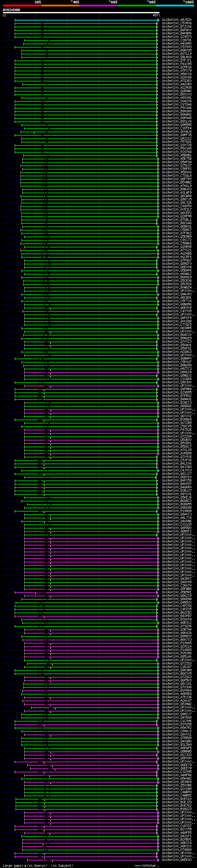Select the UniRef100_Q6EE79 label
This screenshot has height=868, width=197.
[x=177, y=765]
